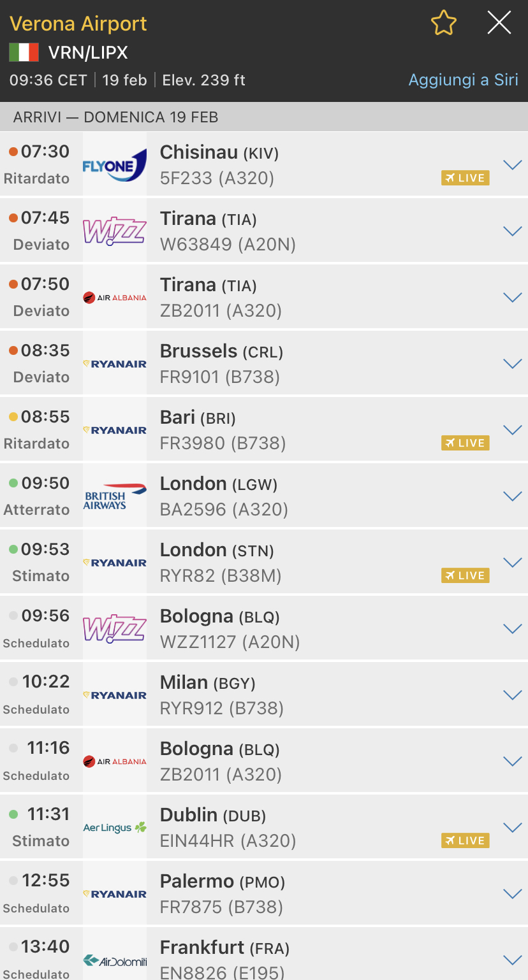The image size is (528, 980).
Task: Tap the Air Dolomiti logo
Action: point(115,960)
